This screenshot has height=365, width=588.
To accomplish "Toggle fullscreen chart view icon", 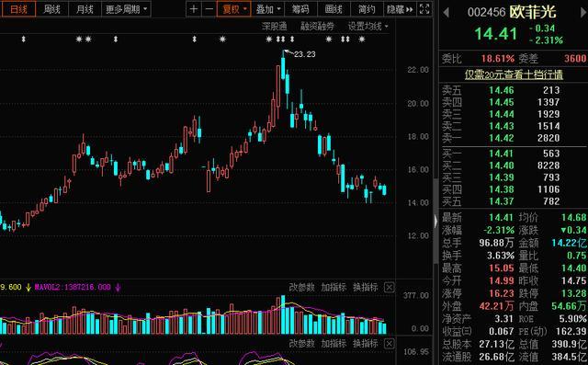I will click(x=424, y=9).
